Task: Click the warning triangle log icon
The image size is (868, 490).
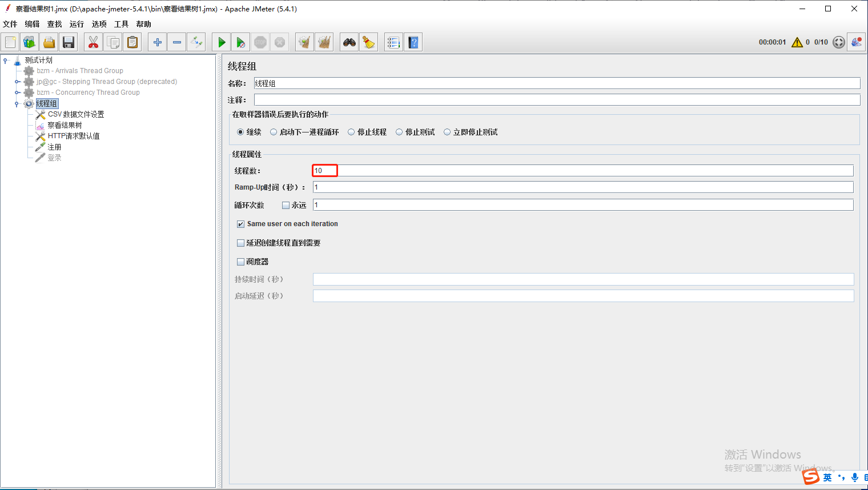Action: click(x=797, y=42)
